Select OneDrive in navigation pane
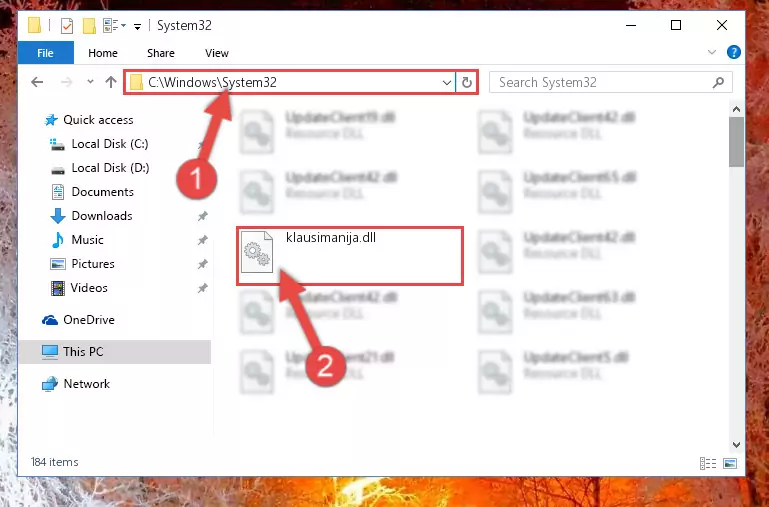 coord(89,320)
